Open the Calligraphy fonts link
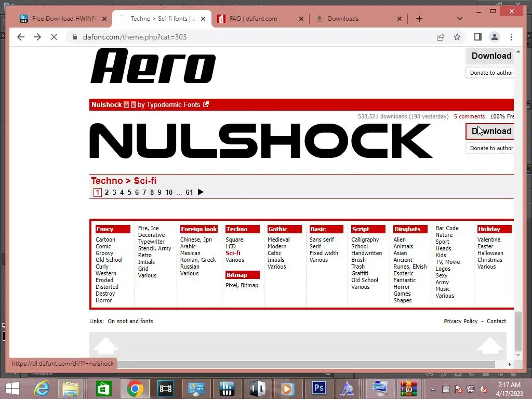This screenshot has height=399, width=532. pyautogui.click(x=365, y=240)
